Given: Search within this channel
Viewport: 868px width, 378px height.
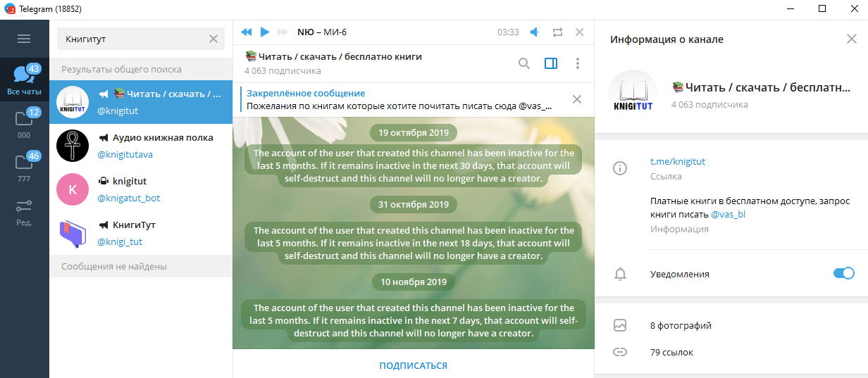Looking at the screenshot, I should (523, 63).
